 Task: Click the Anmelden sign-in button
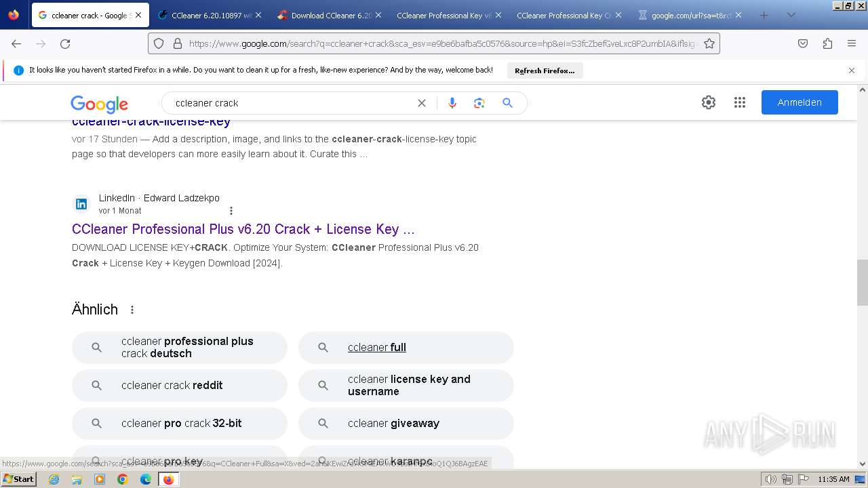(x=800, y=102)
